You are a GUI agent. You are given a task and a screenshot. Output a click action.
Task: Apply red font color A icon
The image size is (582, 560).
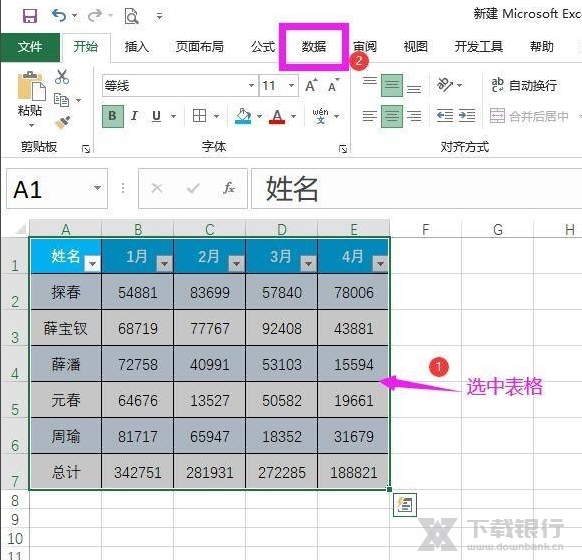coord(277,117)
